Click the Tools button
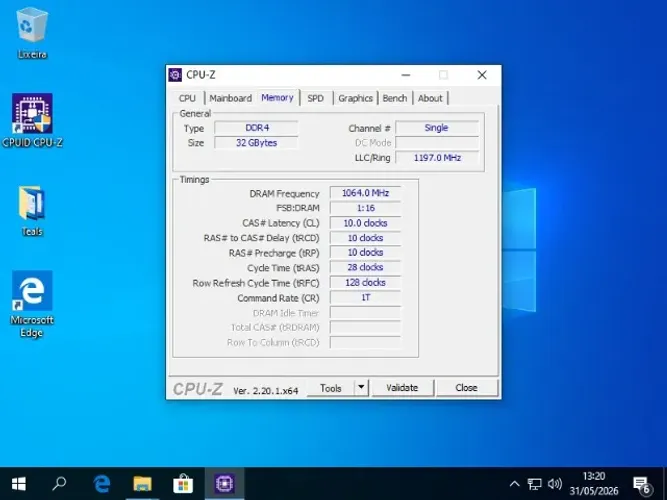667x500 pixels. 331,388
